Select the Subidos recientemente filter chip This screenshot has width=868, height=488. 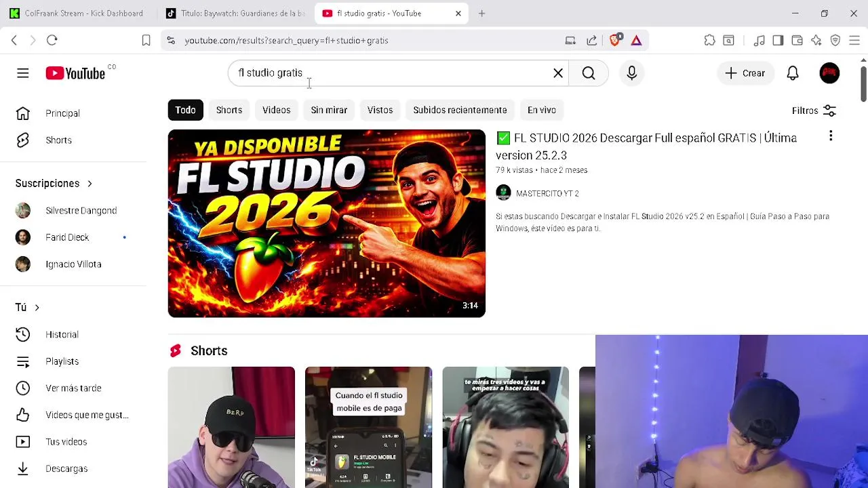[x=460, y=110]
